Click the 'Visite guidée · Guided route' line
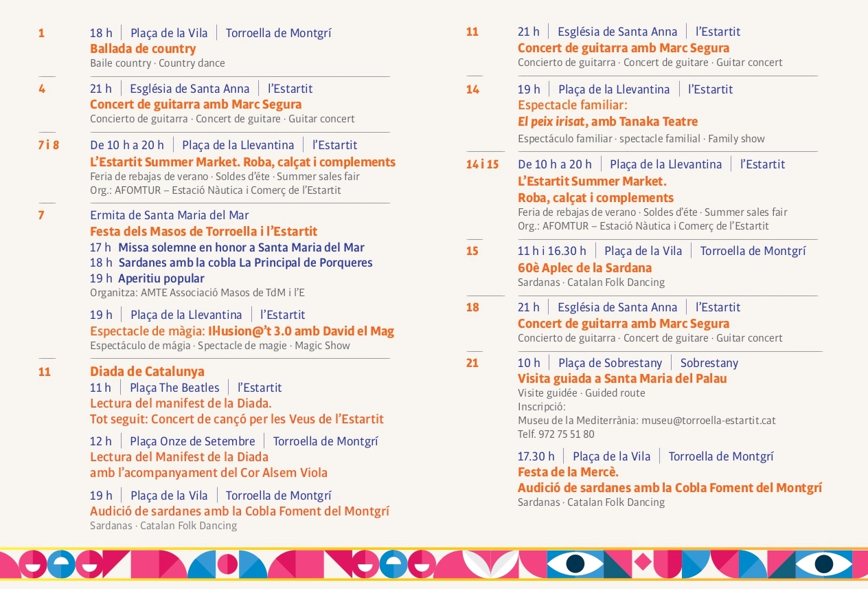The image size is (868, 589). click(582, 393)
